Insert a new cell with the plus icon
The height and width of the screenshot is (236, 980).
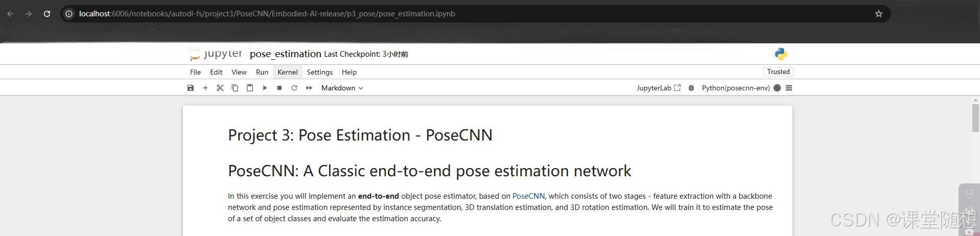[x=205, y=88]
